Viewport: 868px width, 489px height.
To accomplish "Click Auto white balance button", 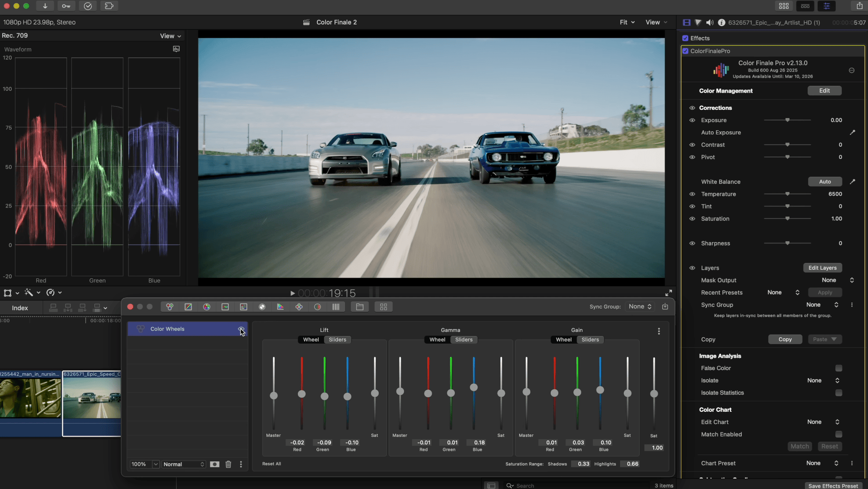I will (825, 182).
